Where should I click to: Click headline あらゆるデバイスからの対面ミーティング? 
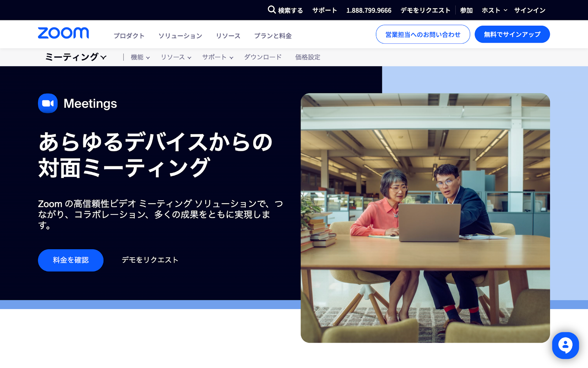click(x=155, y=155)
